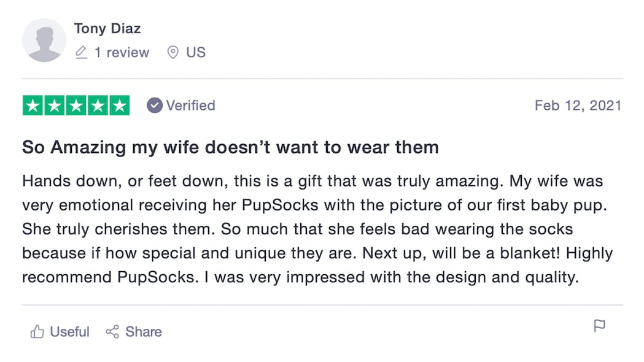Open the Tony Diaz reviewer name

pos(107,28)
